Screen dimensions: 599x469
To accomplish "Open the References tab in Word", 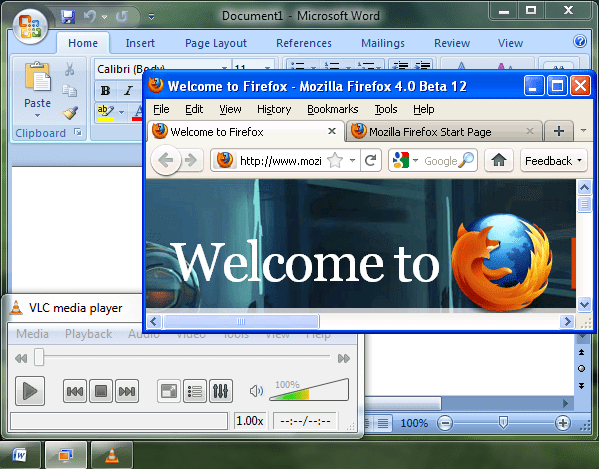I will pos(304,43).
